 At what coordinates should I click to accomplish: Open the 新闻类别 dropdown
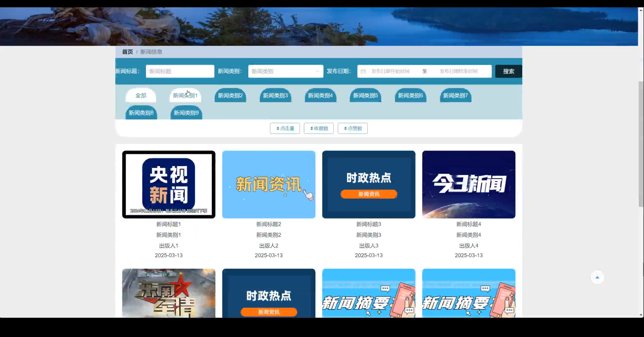(286, 71)
